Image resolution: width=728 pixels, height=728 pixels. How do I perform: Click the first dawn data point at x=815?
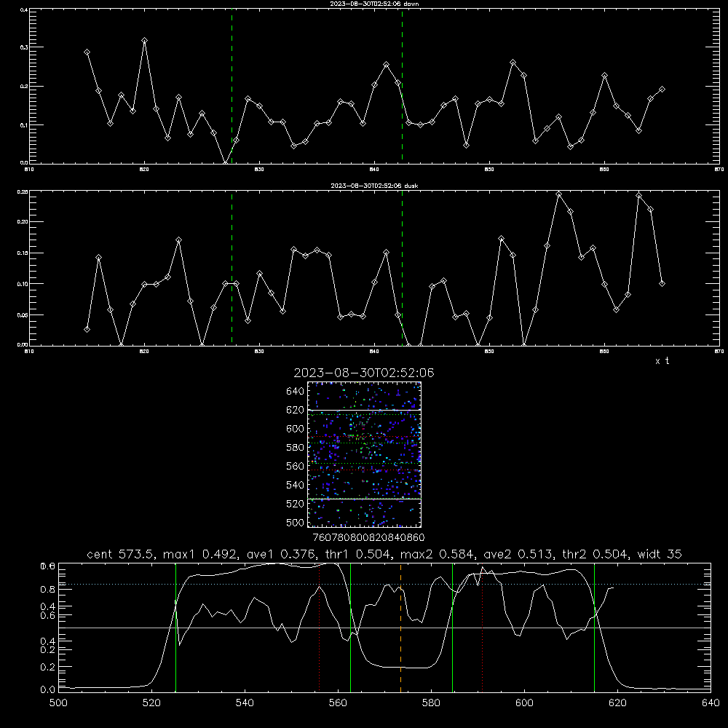[x=87, y=52]
